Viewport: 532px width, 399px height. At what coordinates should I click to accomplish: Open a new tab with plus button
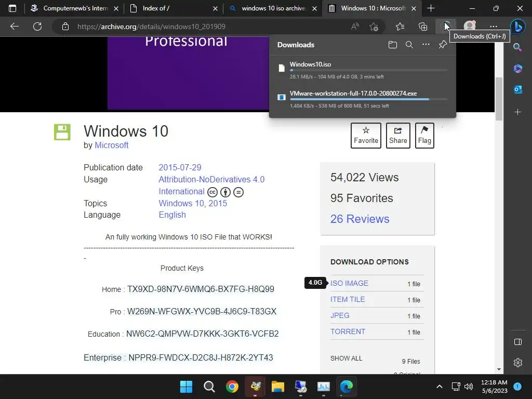tap(431, 8)
